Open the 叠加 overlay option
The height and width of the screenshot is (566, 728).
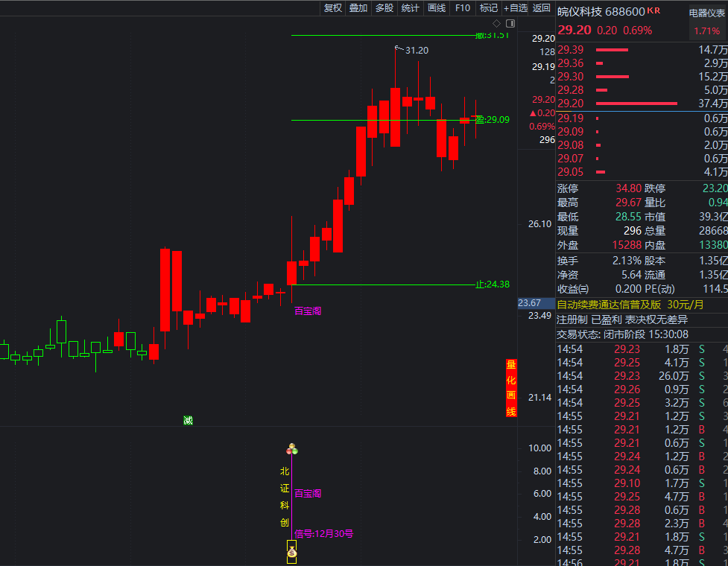(x=358, y=8)
